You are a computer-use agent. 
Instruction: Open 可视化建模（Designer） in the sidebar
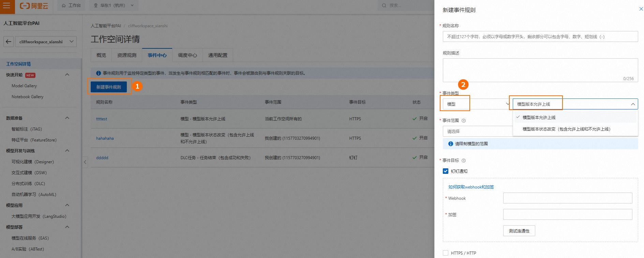(x=33, y=162)
